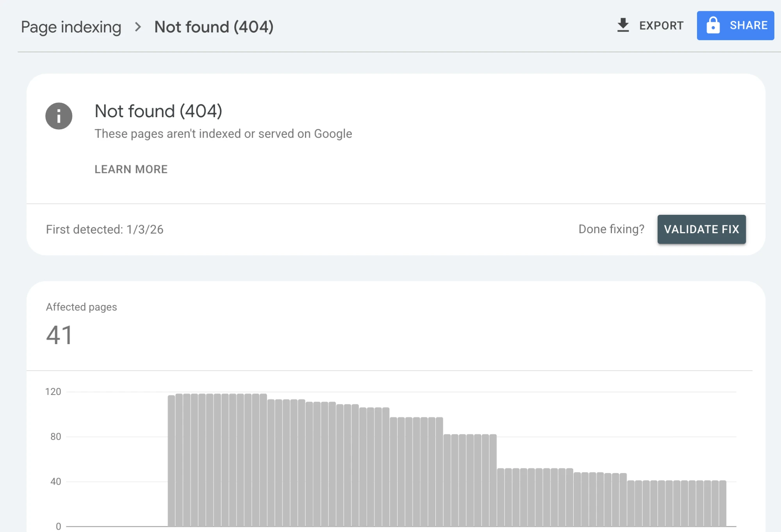Click the SHARE label on the Share button
Viewport: 781px width, 532px height.
(x=749, y=25)
